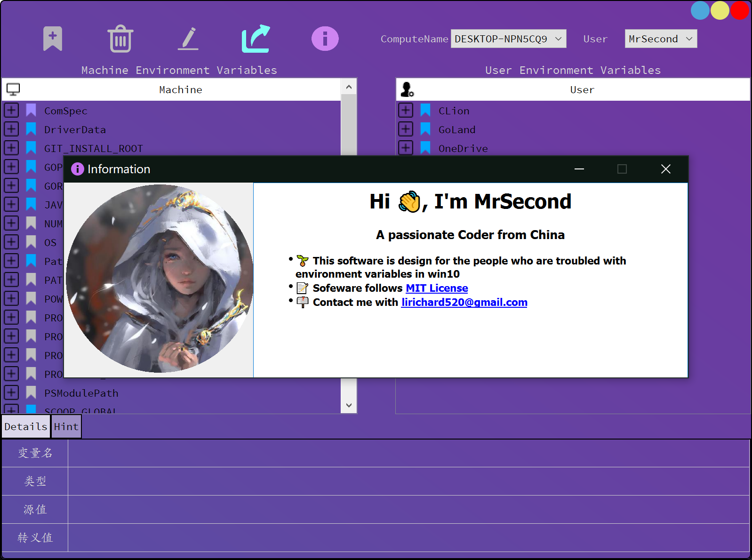Click the trash delete toolbar icon
Screen dimensions: 752x560
(x=120, y=39)
